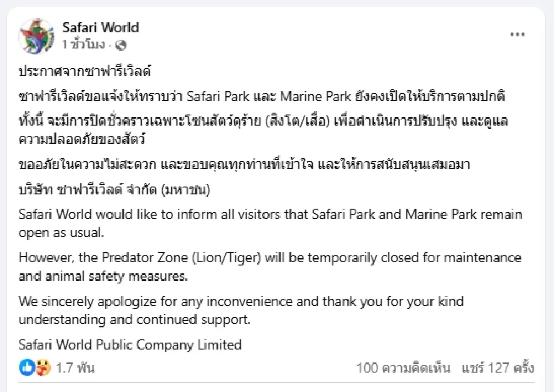Viewport: 554px width, 392px height.
Task: Click the engagement bar below the post
Action: [x=277, y=367]
